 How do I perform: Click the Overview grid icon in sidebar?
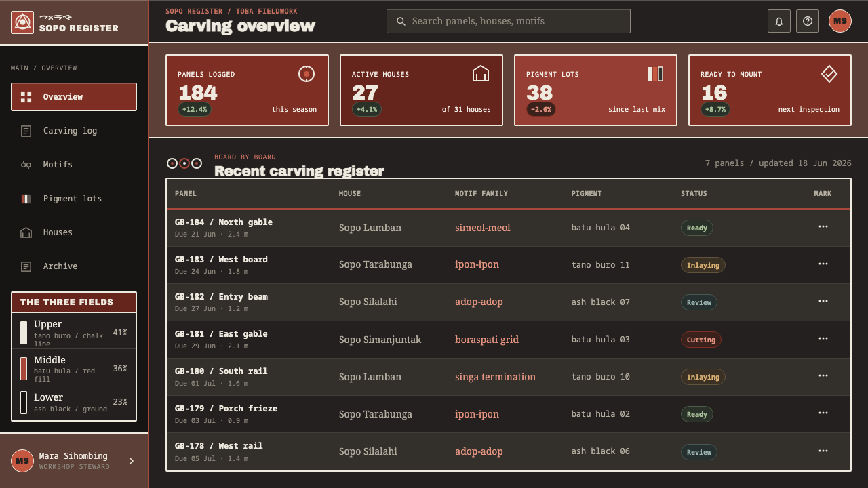[26, 97]
